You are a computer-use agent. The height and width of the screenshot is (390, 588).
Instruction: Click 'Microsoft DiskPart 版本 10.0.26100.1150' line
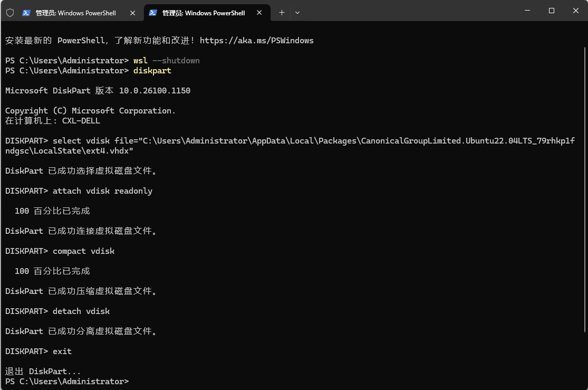pos(98,90)
